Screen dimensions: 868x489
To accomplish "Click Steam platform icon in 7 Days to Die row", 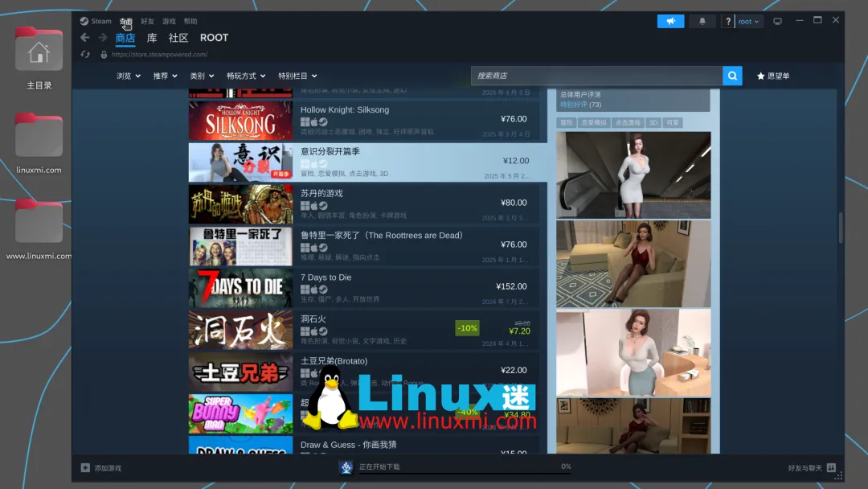I will [323, 289].
